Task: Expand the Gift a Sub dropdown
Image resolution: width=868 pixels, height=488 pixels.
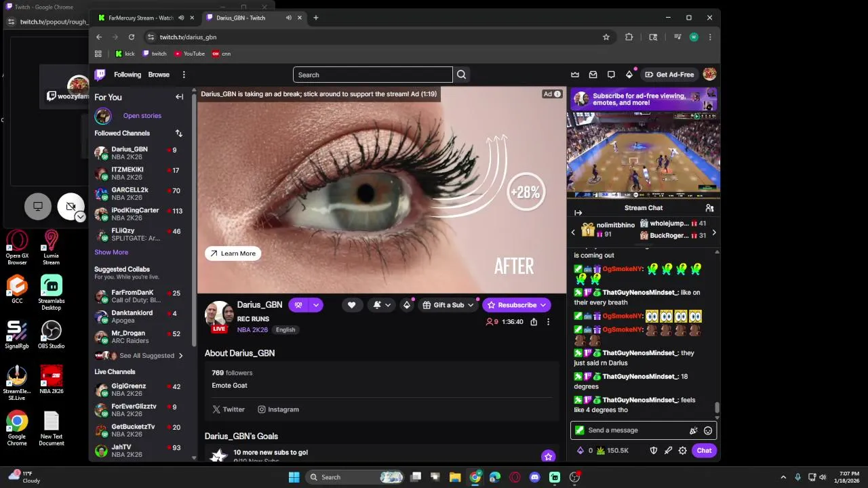Action: click(x=470, y=305)
